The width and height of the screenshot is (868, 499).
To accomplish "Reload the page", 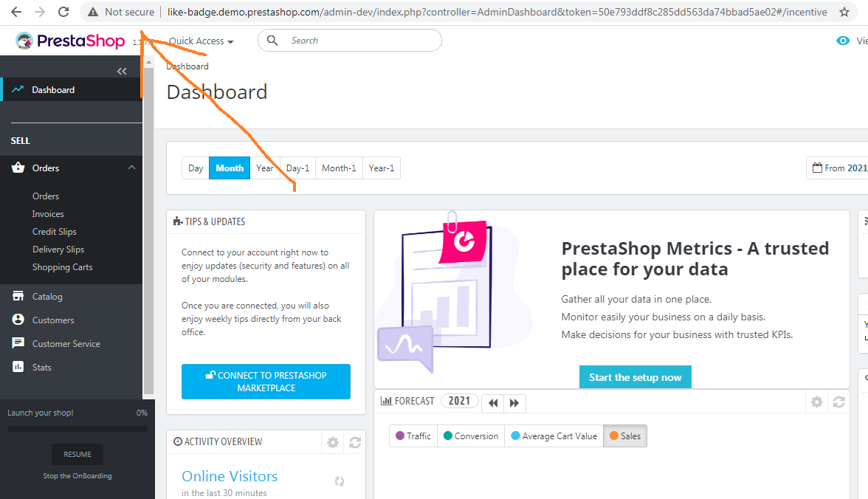I will coord(63,12).
